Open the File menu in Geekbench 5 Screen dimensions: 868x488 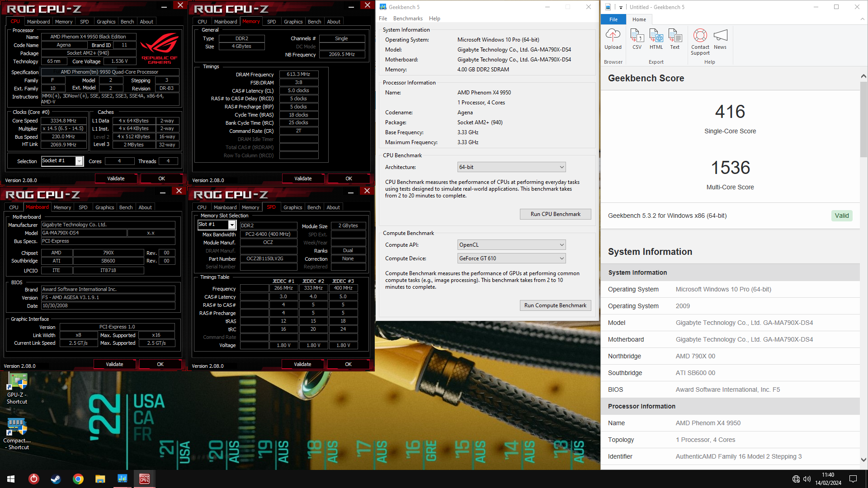pos(383,19)
